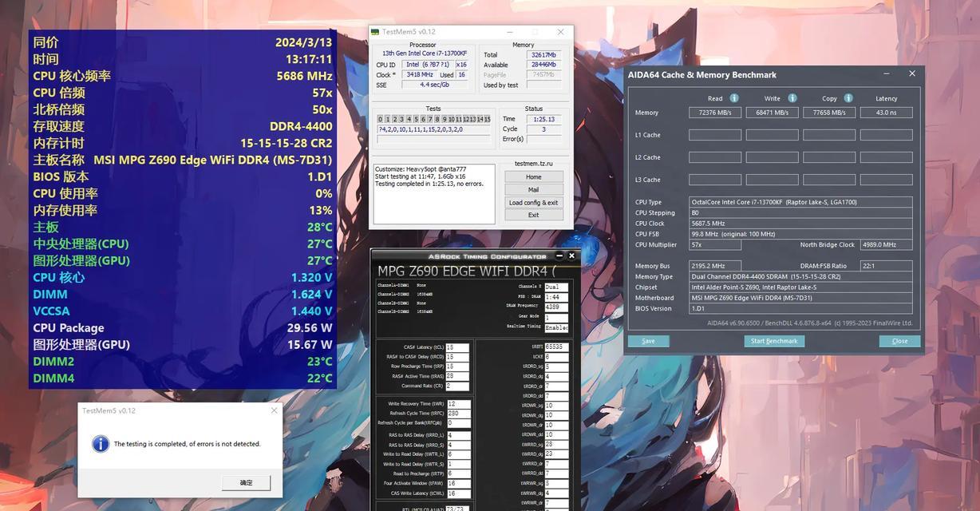Click the Mail button in TestMem5
Screen dimensions: 980x511
[533, 190]
